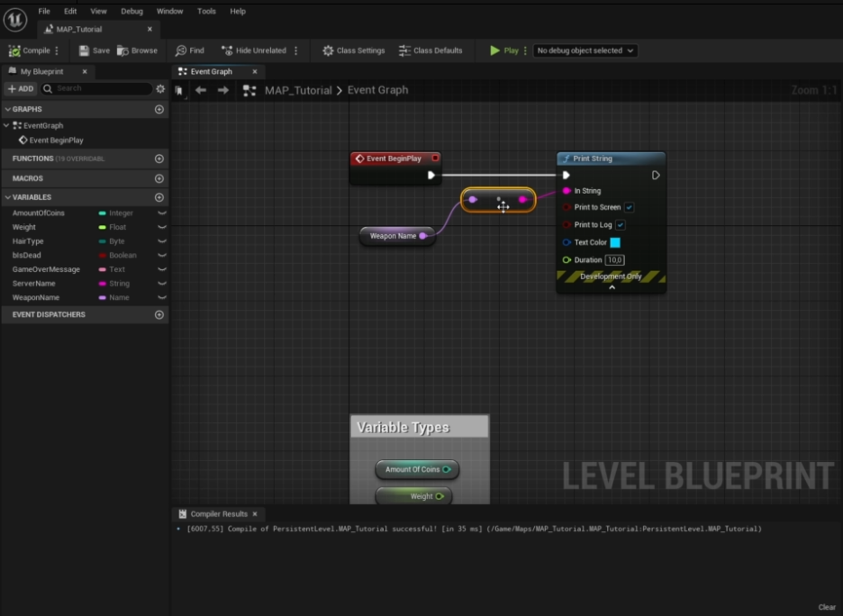
Task: Click MAP_Tutorial breadcrumb link
Action: [x=298, y=90]
